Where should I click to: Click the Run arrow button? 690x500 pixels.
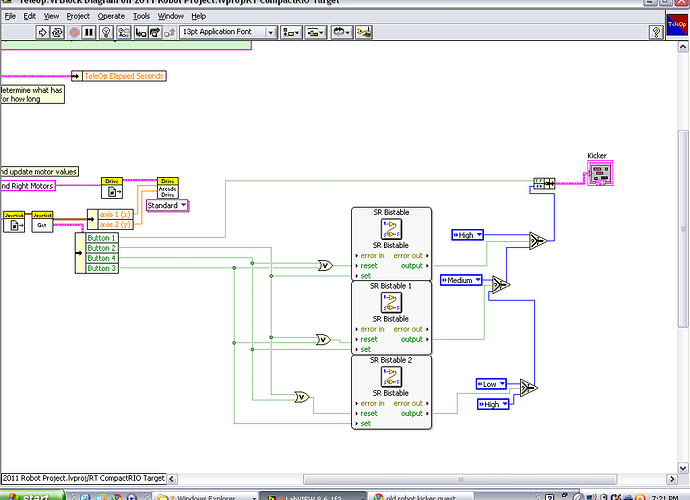42,32
